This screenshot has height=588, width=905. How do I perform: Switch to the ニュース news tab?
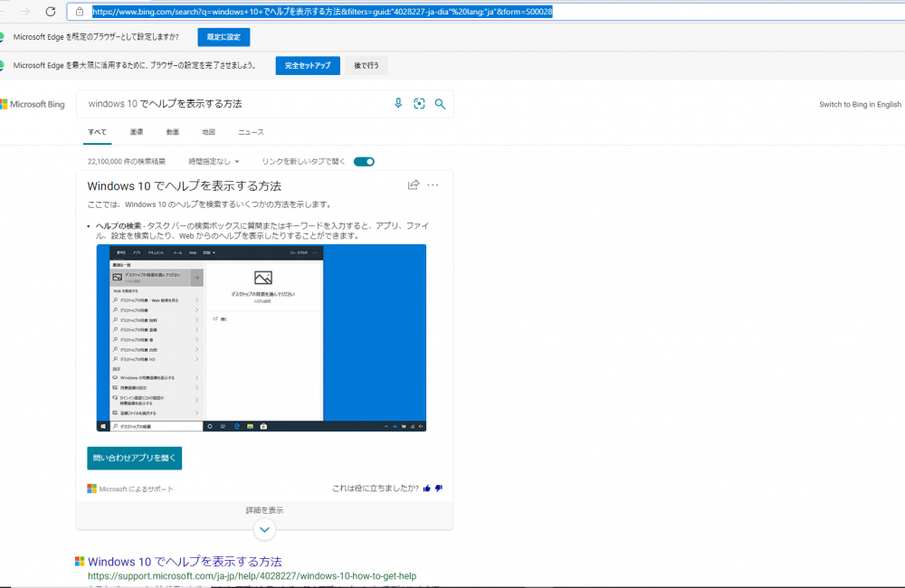251,132
